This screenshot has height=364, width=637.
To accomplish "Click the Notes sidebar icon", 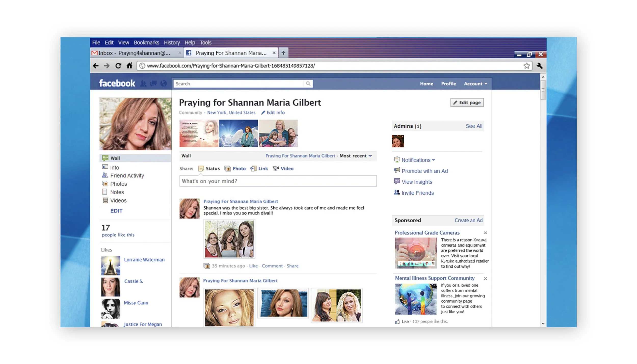I will click(104, 192).
